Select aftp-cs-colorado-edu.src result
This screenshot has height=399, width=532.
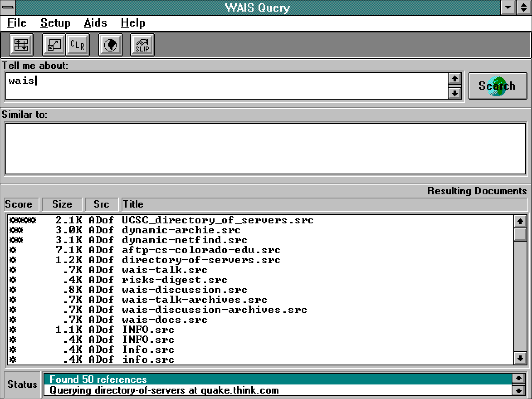click(x=261, y=250)
